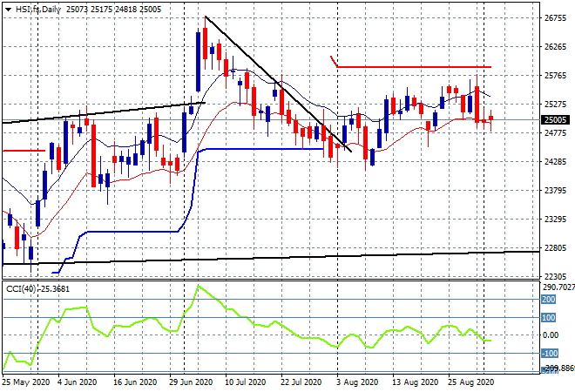The height and width of the screenshot is (392, 575).
Task: Click the '10 Jul 2020' date label
Action: (245, 382)
